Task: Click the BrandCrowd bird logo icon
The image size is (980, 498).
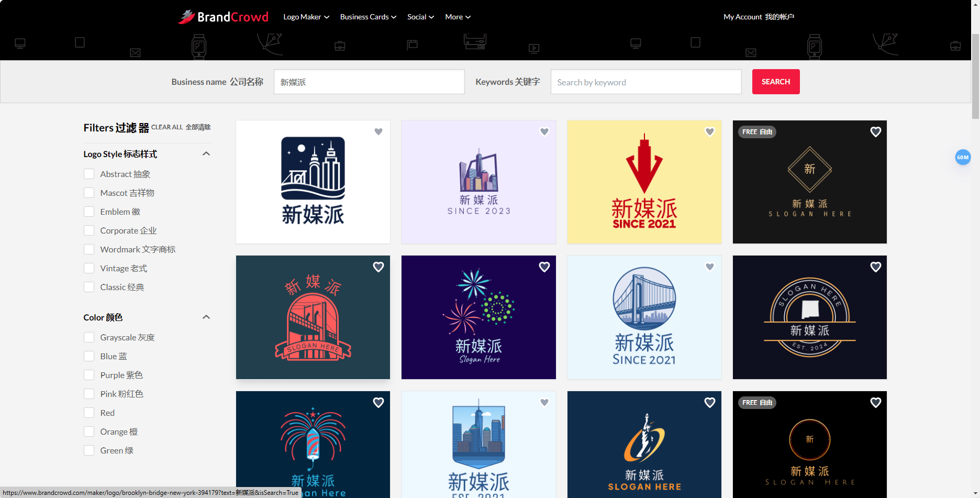Action: pos(186,16)
